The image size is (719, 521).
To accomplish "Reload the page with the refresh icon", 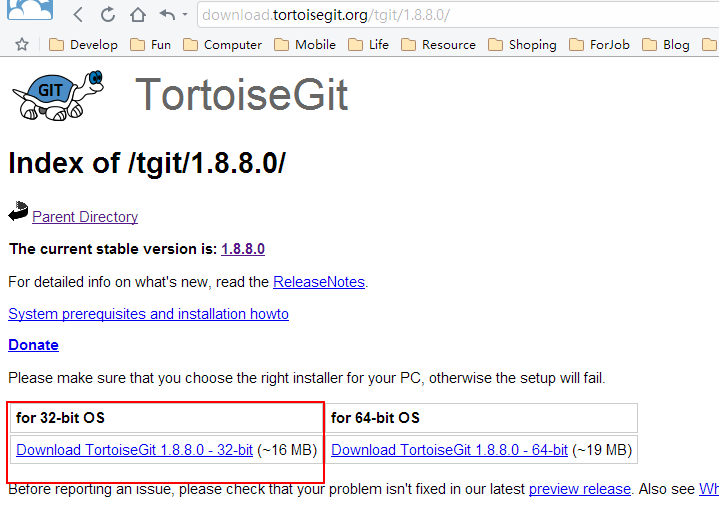I will [108, 15].
